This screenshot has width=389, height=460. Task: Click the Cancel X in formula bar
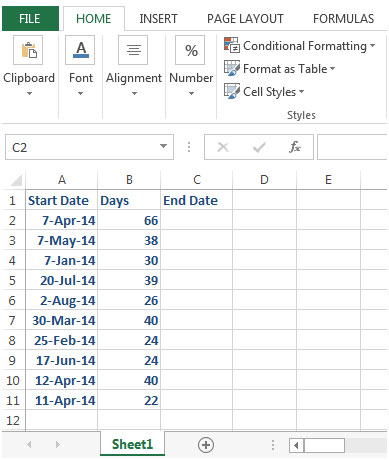[223, 147]
